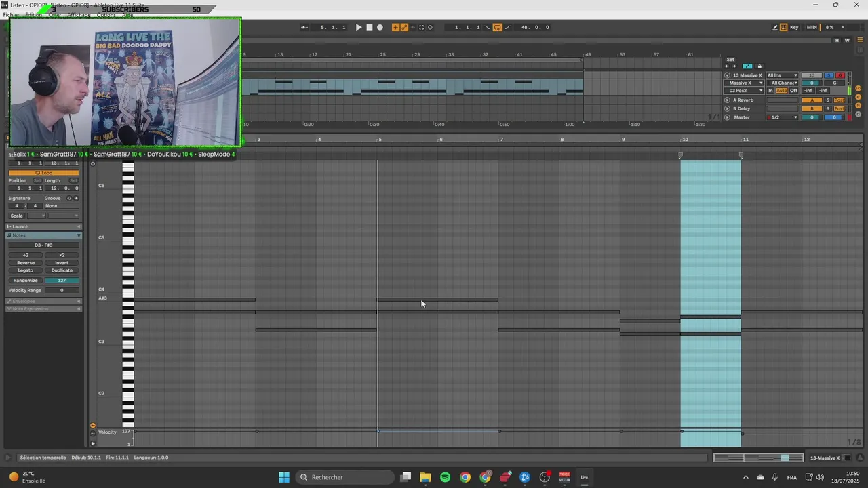This screenshot has width=868, height=488.
Task: Open the Groove None chooser
Action: click(x=61, y=205)
